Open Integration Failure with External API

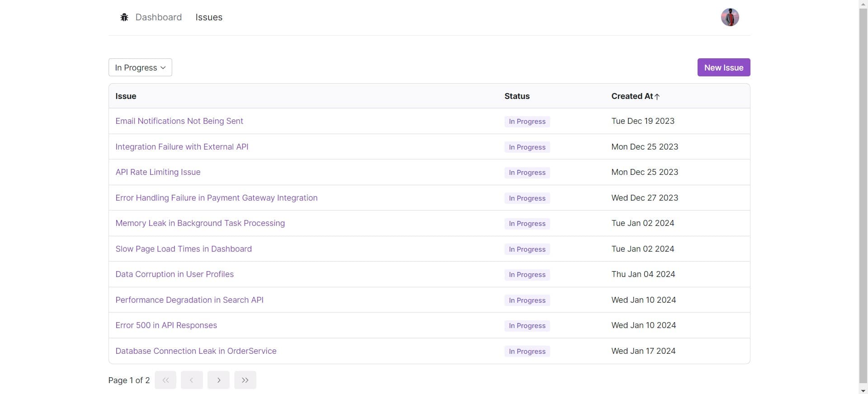pos(182,147)
